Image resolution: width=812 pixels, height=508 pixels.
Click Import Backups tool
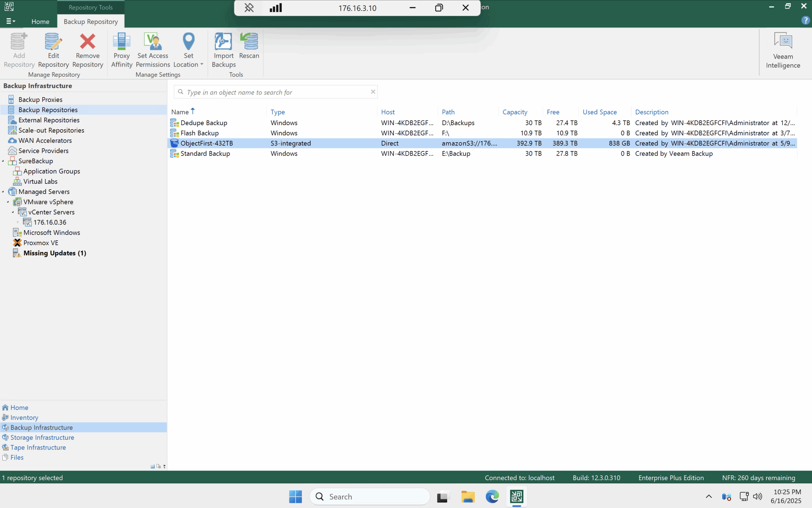tap(224, 50)
